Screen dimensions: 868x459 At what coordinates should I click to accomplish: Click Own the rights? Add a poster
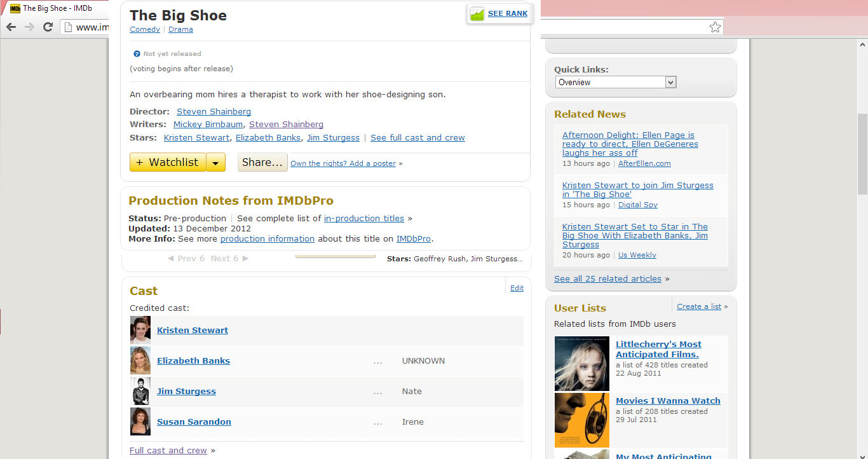click(343, 163)
